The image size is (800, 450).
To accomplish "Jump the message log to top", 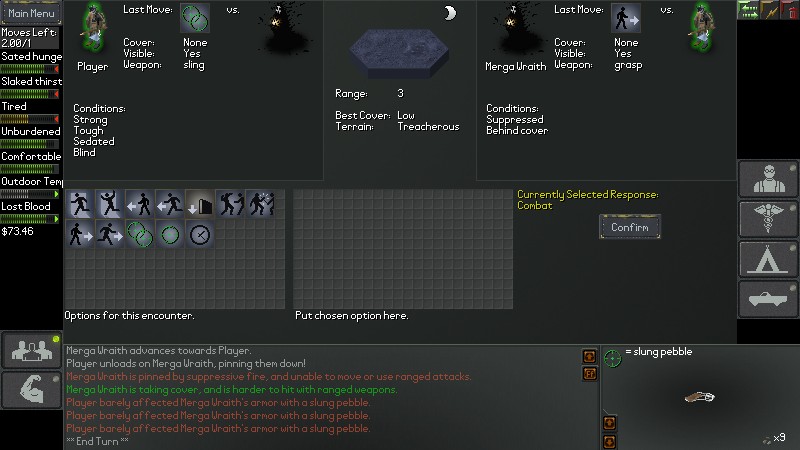I will click(x=589, y=356).
